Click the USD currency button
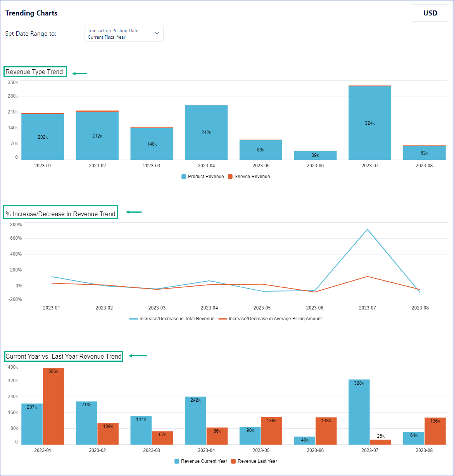 coord(430,13)
